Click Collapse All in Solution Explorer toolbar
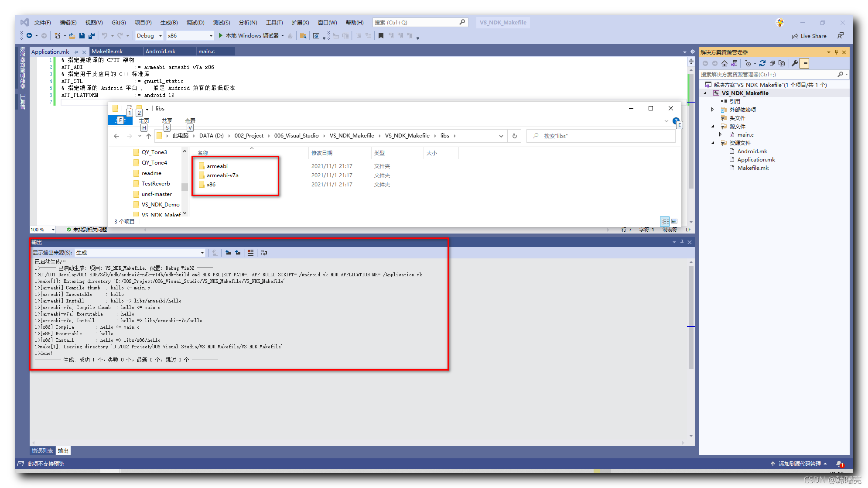The height and width of the screenshot is (488, 868). pos(772,63)
